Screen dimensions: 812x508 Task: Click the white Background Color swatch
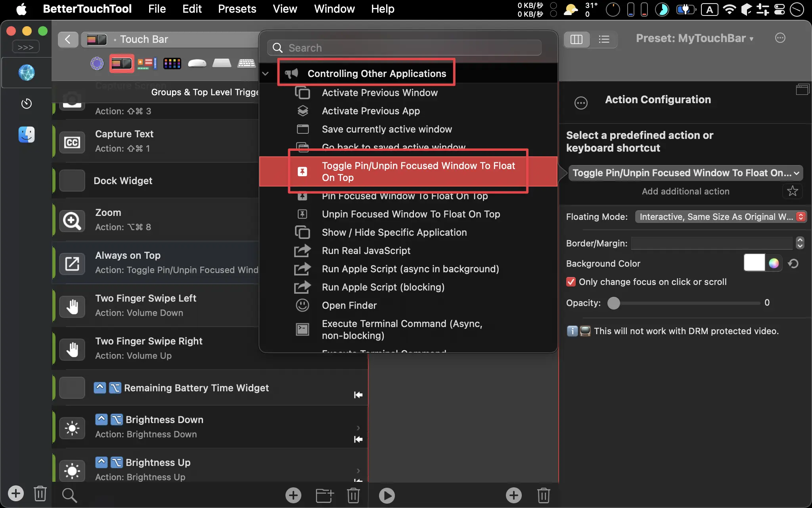[x=754, y=263]
